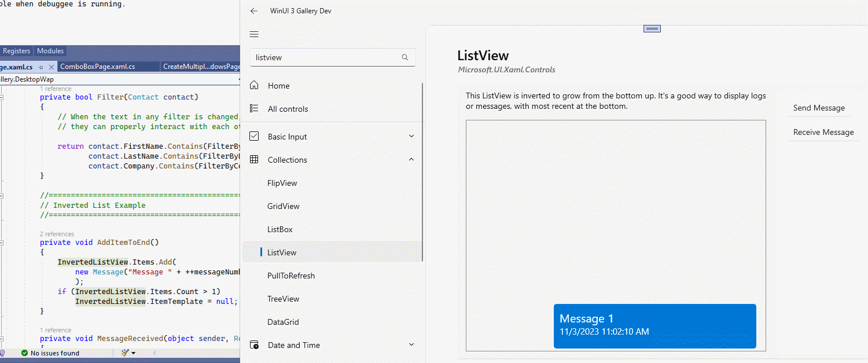The image size is (868, 363).
Task: Open code cleanup profile dropdown arrow
Action: coord(134,353)
